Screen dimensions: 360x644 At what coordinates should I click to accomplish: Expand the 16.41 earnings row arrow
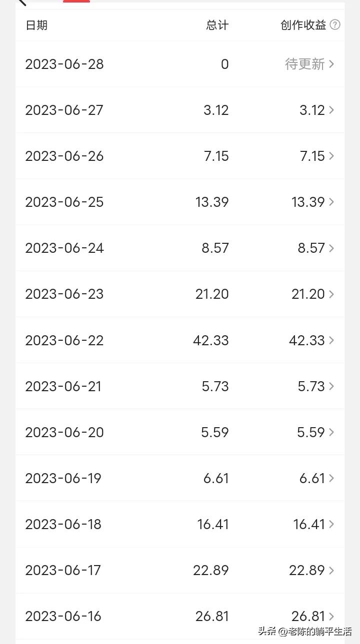click(x=332, y=524)
